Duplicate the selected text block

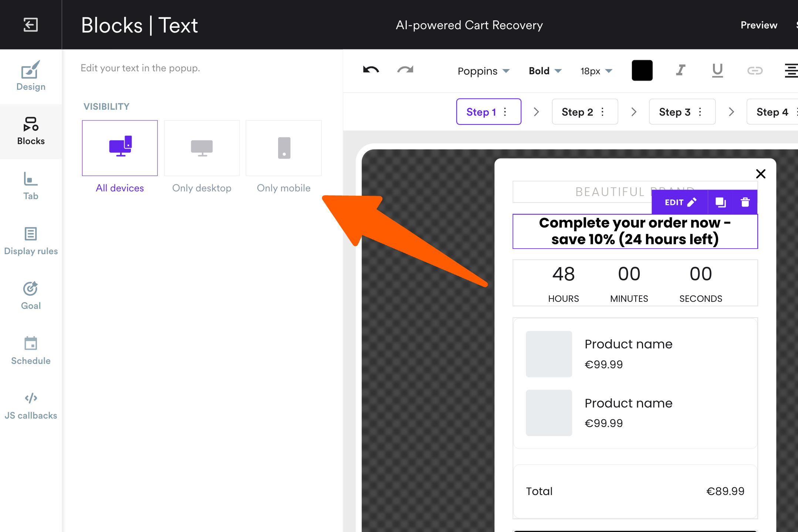point(720,202)
